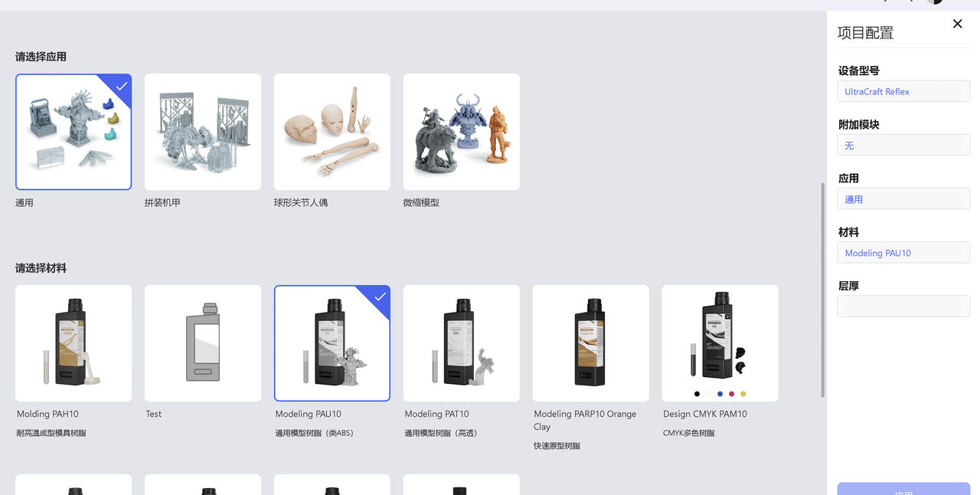Click the 通用模型树脂（高透）description
Viewport: 980px width, 495px height.
coord(441,433)
